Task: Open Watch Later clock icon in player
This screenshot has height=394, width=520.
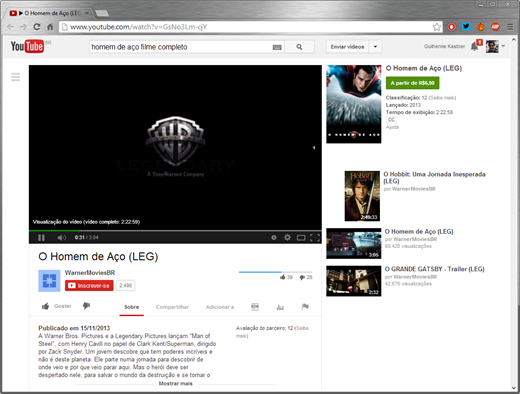Action: click(274, 237)
